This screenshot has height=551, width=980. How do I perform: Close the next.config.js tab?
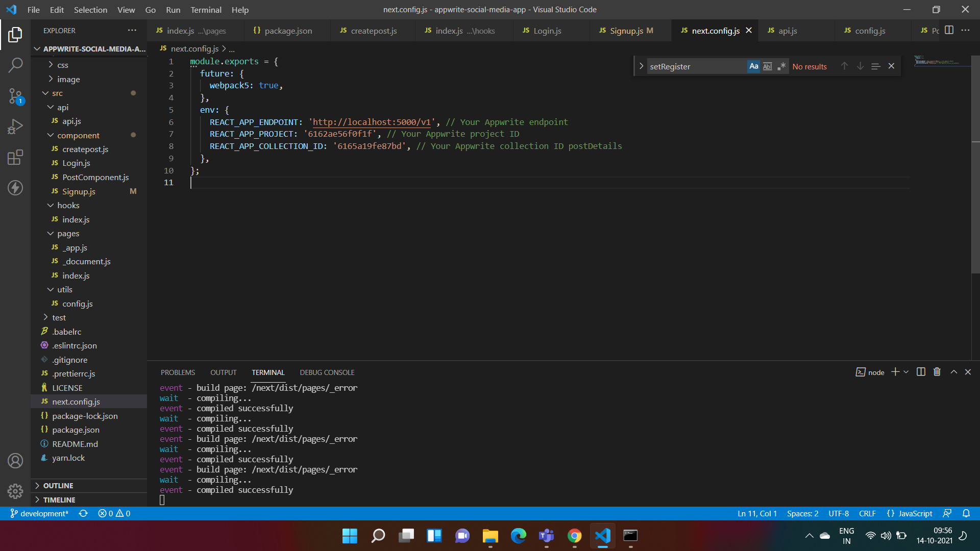(749, 30)
